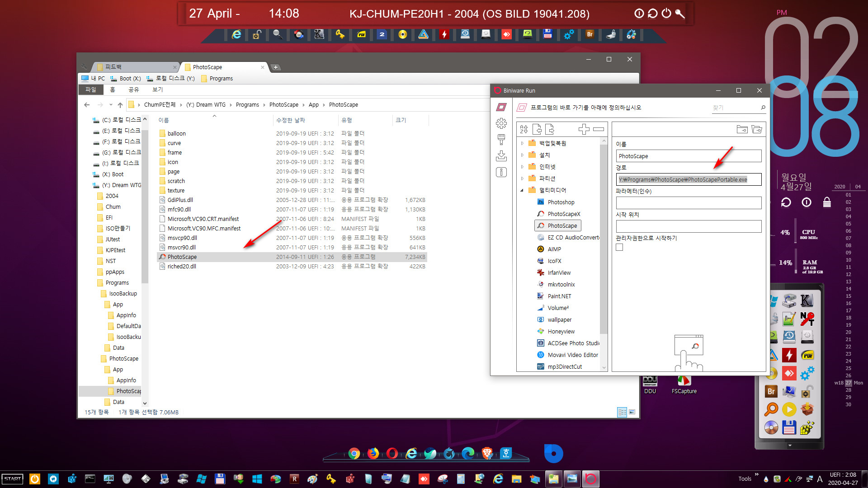The height and width of the screenshot is (488, 868).
Task: Click the 이름 name input field
Action: pos(689,156)
